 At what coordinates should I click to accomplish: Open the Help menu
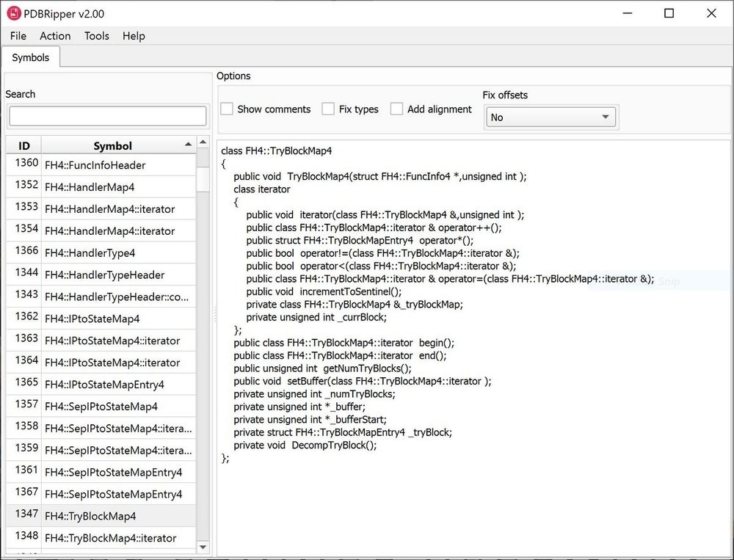click(134, 36)
